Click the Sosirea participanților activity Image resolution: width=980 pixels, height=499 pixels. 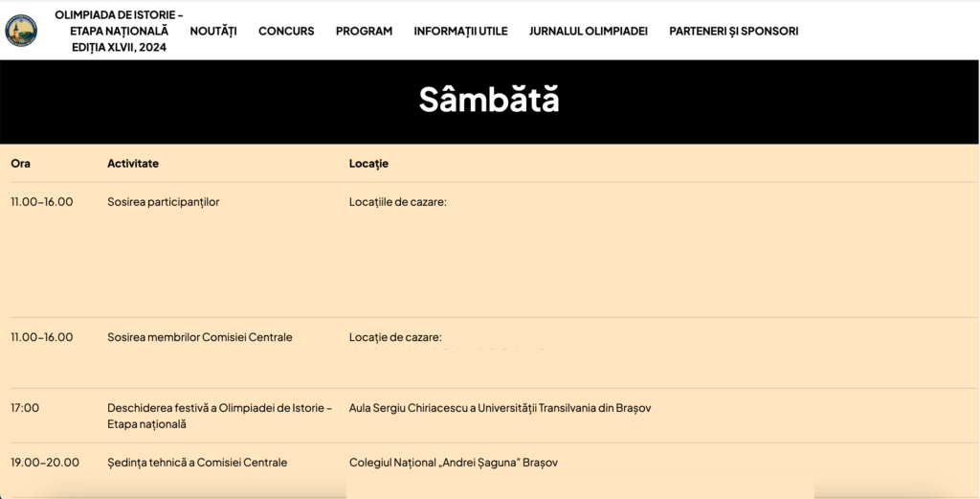(x=163, y=202)
